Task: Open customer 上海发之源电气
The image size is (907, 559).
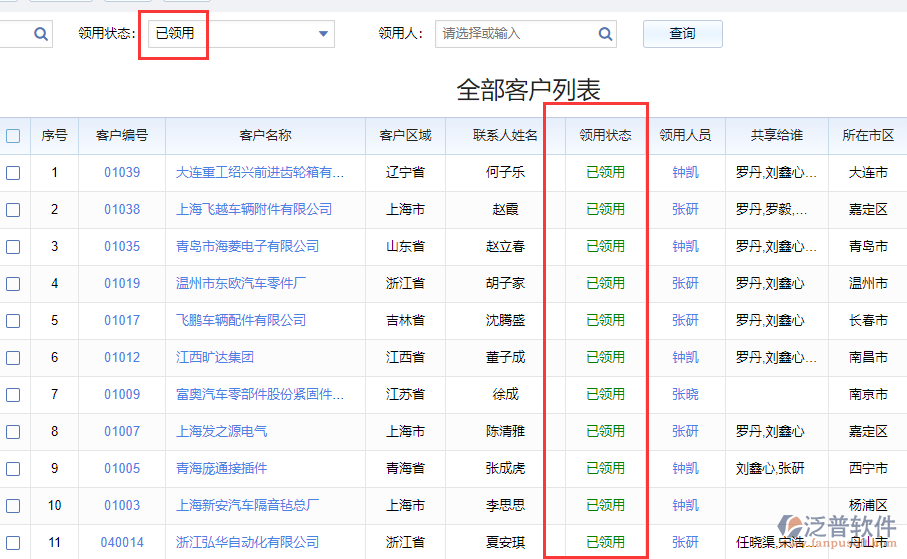Action: [x=222, y=432]
